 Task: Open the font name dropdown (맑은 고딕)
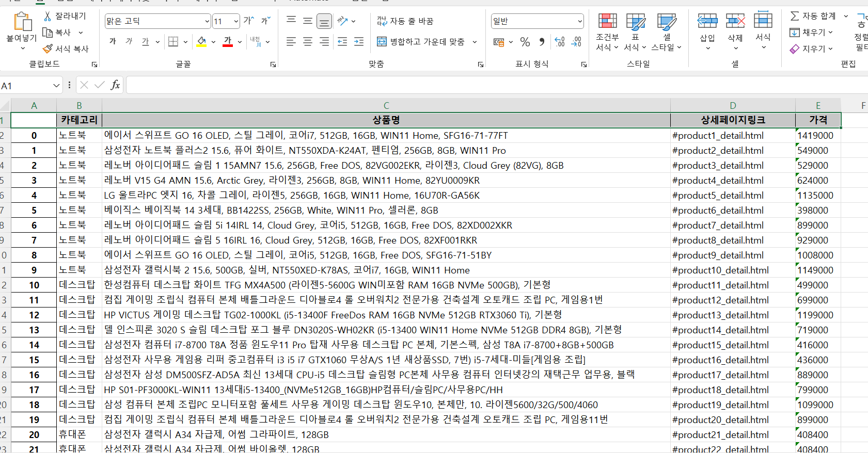207,21
